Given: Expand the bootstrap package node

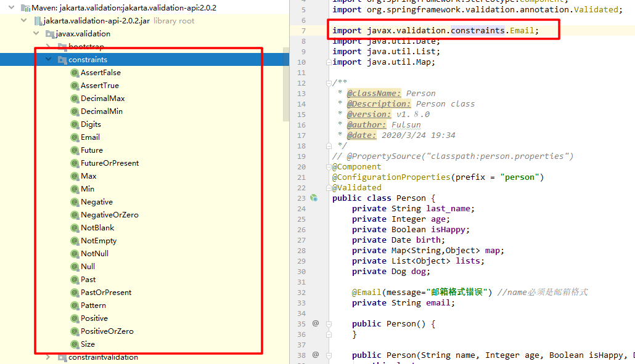Looking at the screenshot, I should click(x=49, y=47).
